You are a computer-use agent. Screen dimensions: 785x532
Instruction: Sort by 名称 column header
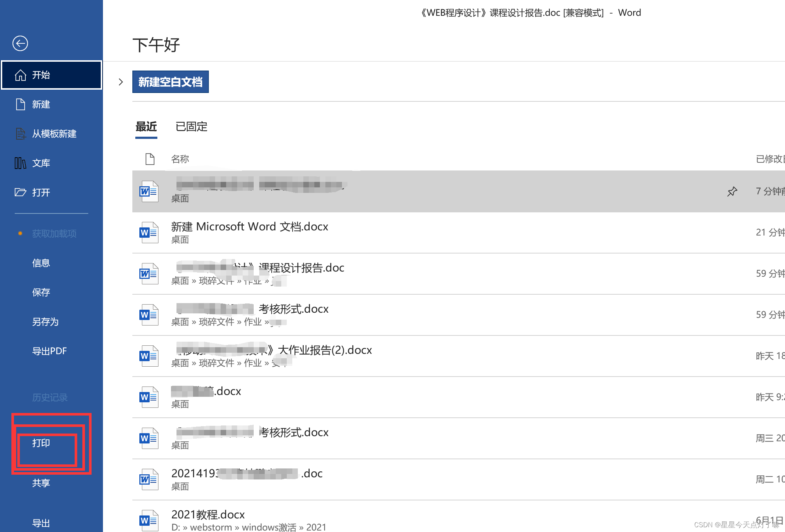pos(180,159)
